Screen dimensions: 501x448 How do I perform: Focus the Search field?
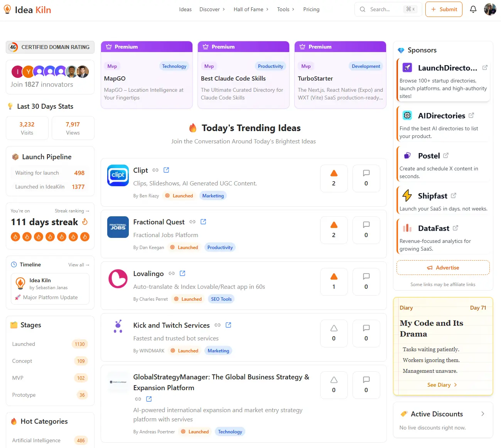[388, 9]
